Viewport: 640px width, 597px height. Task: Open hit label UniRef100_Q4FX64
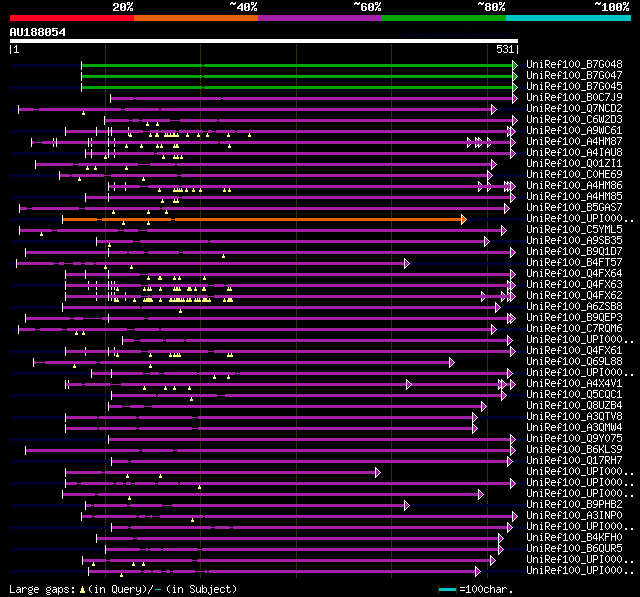click(x=574, y=274)
